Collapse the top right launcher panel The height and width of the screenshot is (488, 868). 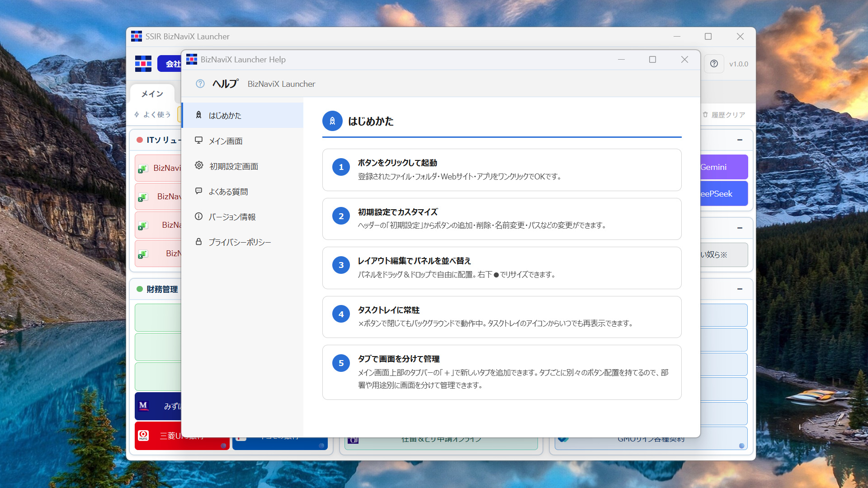740,140
